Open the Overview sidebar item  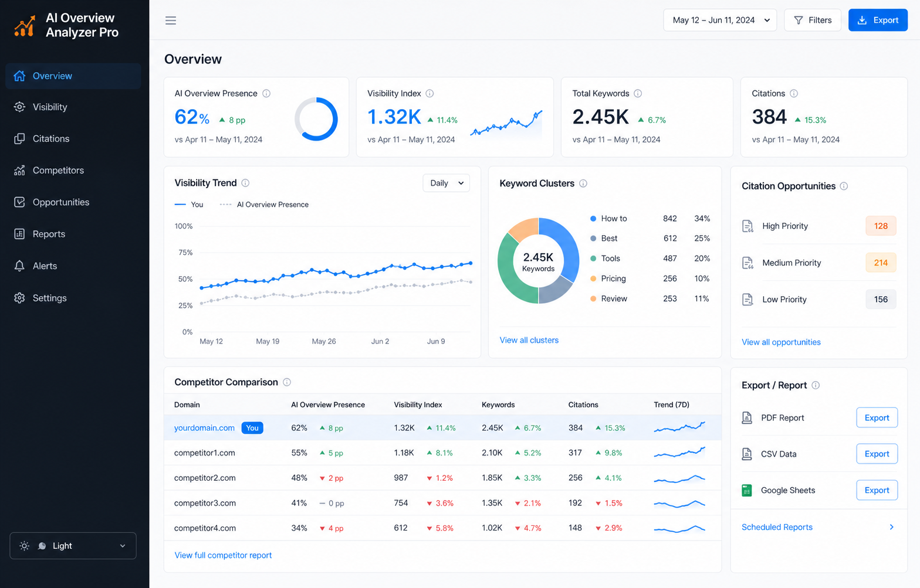[73, 76]
